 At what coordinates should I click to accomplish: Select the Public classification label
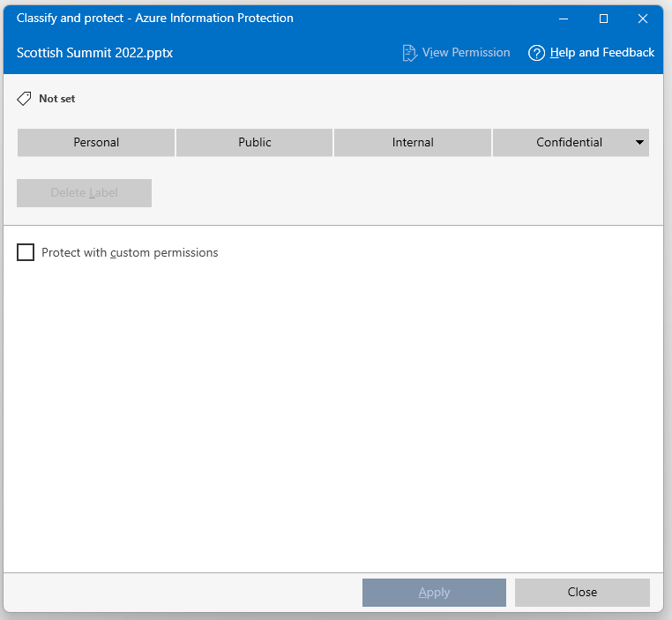pos(254,142)
